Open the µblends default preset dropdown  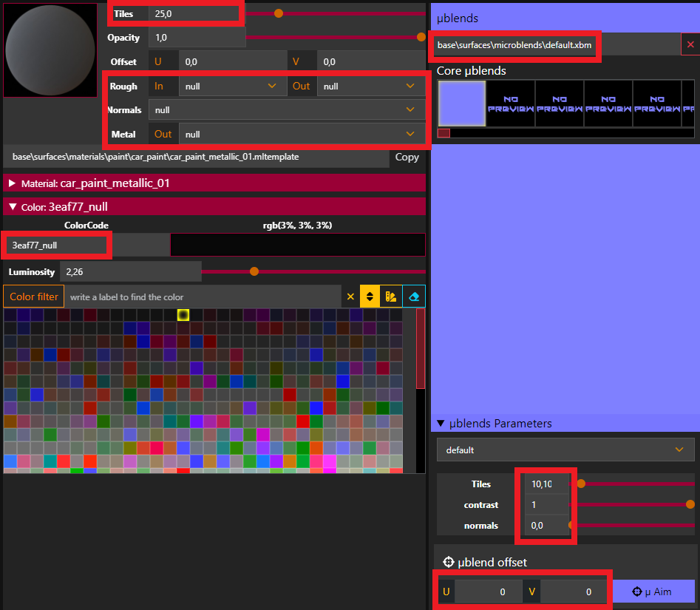[x=565, y=450]
